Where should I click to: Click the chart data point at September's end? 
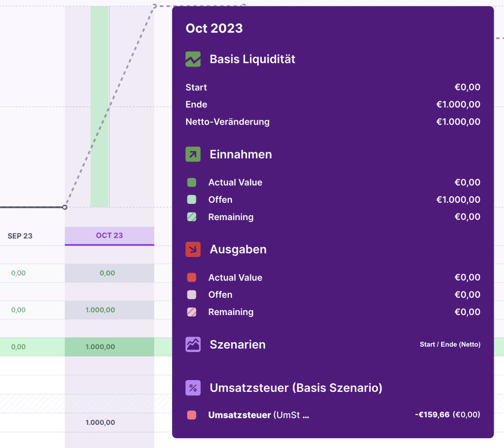point(65,207)
